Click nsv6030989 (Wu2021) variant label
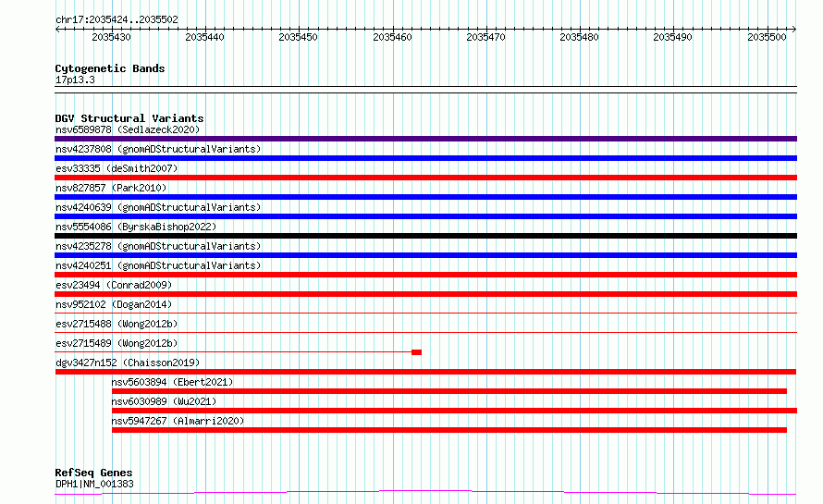This screenshot has width=823, height=504. click(164, 401)
